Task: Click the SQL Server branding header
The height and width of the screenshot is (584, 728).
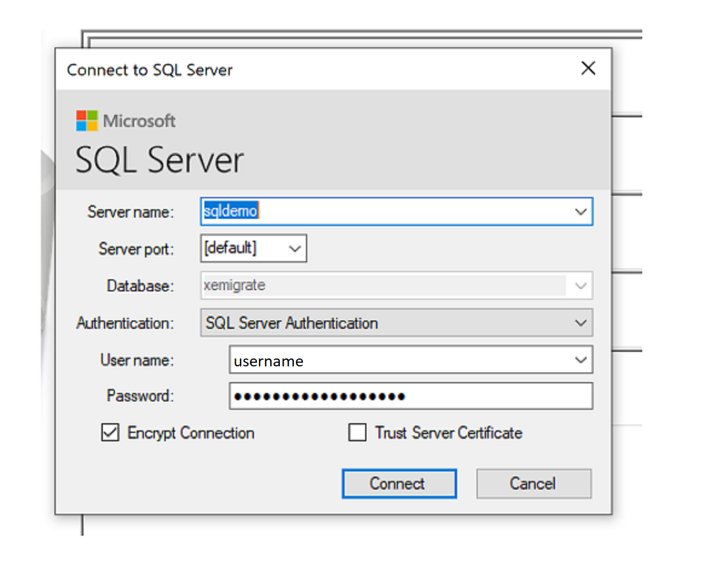Action: pos(159,159)
